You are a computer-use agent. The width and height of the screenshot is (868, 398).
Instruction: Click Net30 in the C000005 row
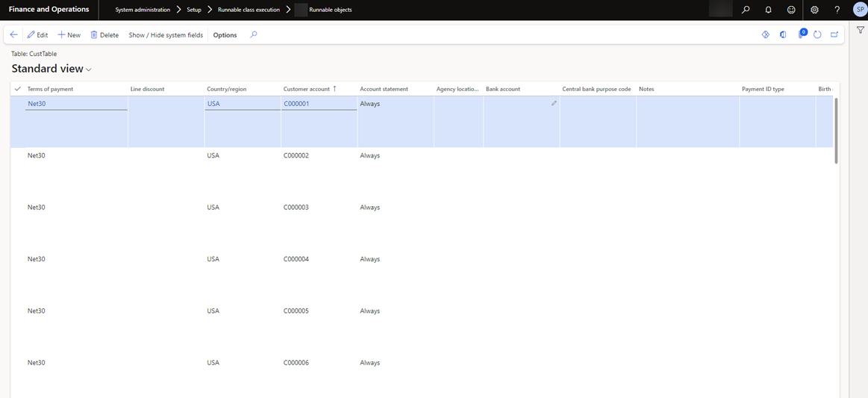click(36, 311)
